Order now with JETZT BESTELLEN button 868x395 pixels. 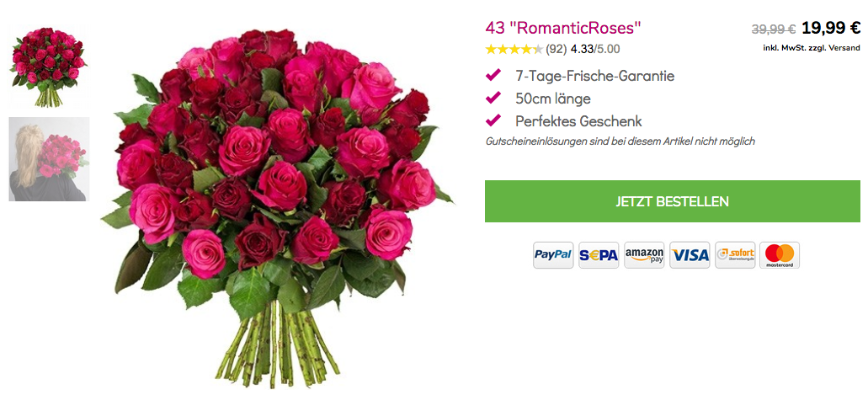tap(673, 201)
